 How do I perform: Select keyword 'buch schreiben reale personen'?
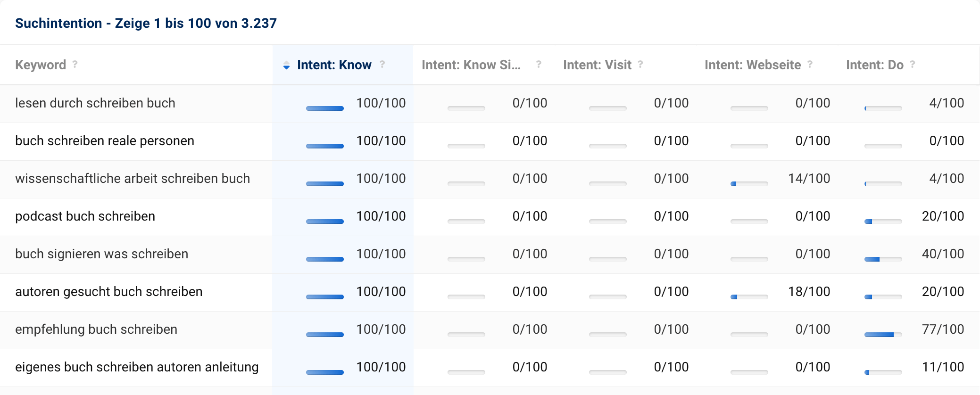tap(105, 141)
